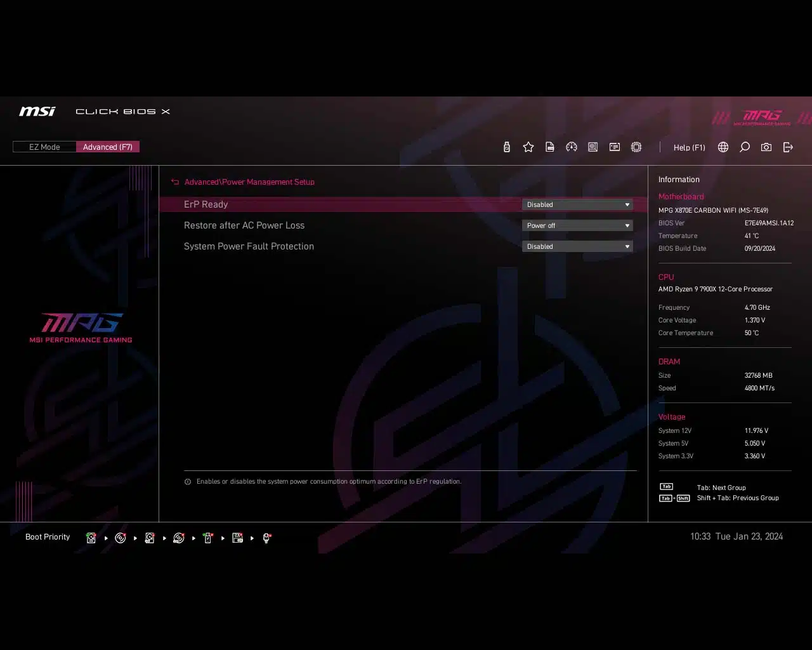Click the BIOS Build Date 09/20/2024
This screenshot has height=650, width=812.
pos(760,249)
